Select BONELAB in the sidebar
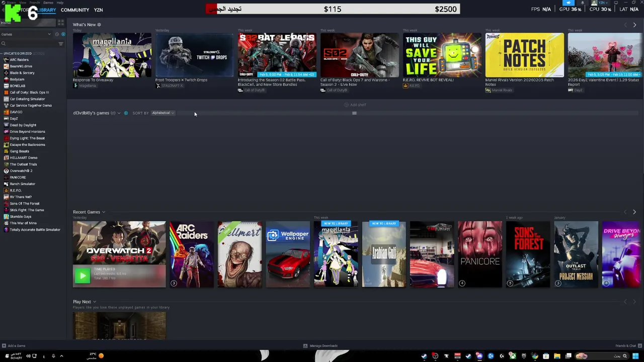The width and height of the screenshot is (644, 362). tap(17, 86)
